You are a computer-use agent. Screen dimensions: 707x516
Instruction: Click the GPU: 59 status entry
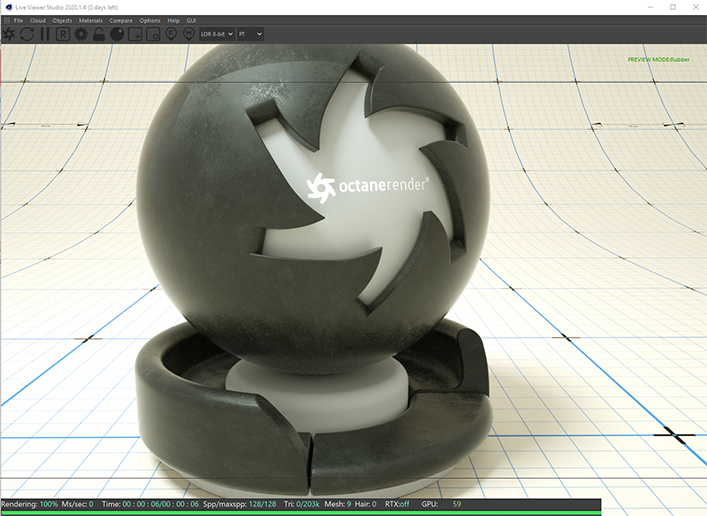pyautogui.click(x=441, y=504)
